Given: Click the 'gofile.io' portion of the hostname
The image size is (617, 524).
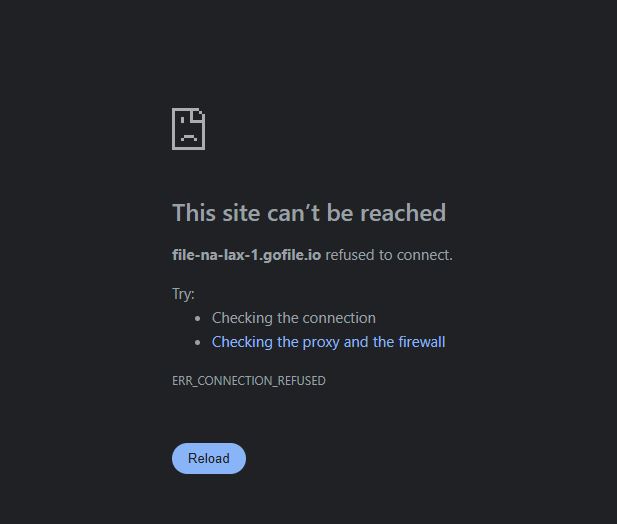Looking at the screenshot, I should pos(292,255).
